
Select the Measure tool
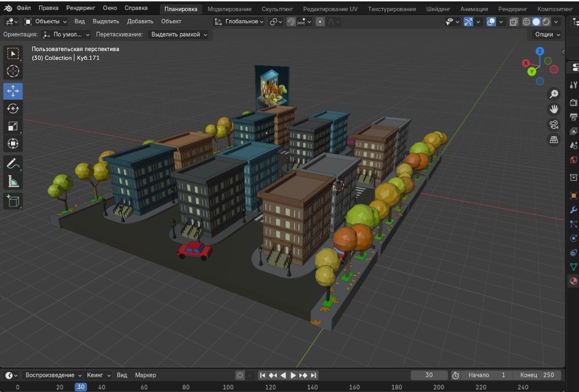(13, 181)
